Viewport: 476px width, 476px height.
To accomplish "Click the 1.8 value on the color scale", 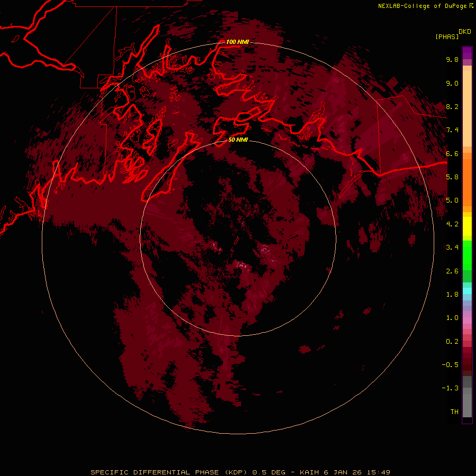I will pos(452,294).
